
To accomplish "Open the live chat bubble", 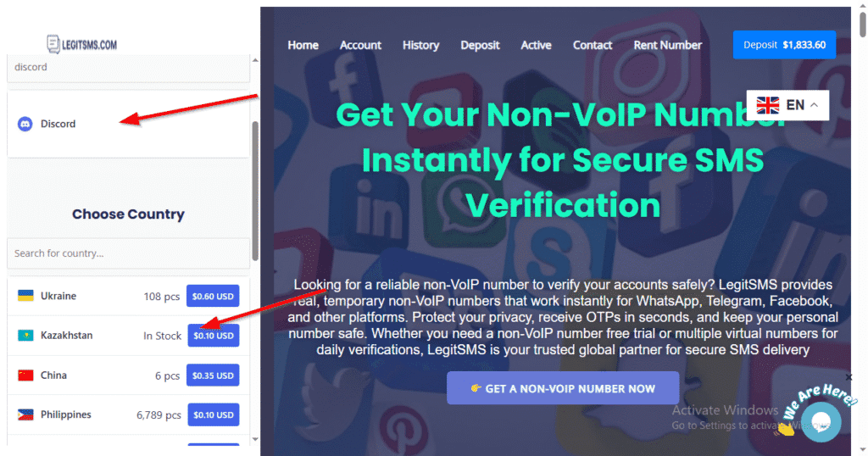I will (821, 421).
